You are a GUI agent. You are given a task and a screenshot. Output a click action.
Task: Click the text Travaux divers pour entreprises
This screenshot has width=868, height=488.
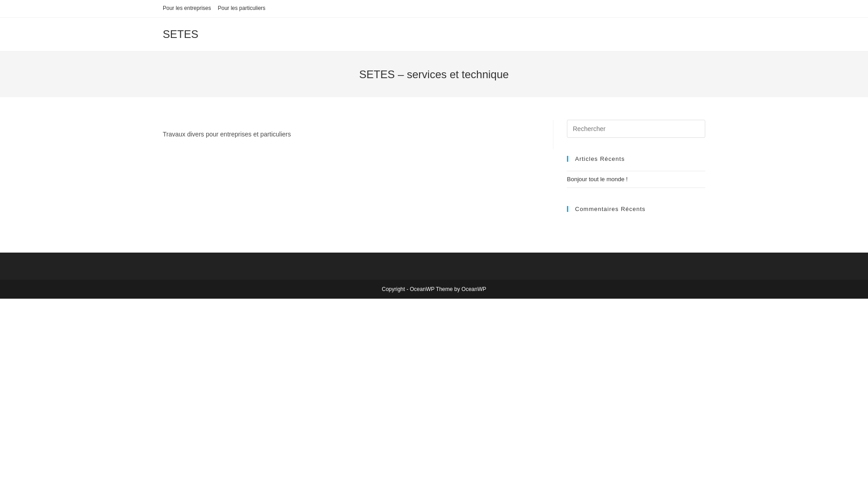226,134
